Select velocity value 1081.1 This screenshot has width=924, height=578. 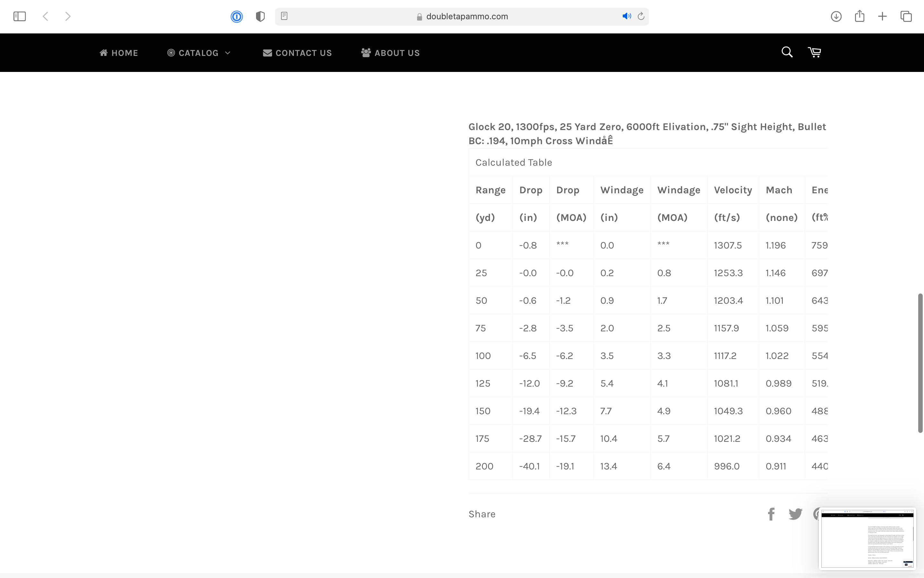pyautogui.click(x=726, y=383)
